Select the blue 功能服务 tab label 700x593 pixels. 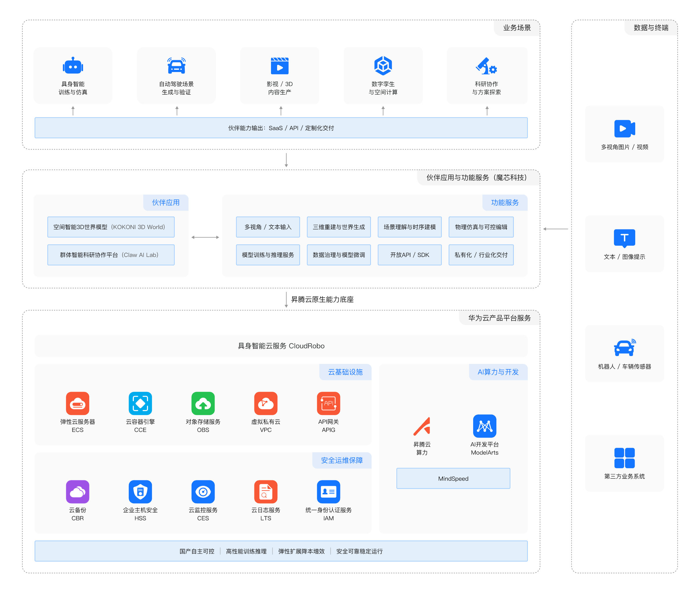[x=505, y=202]
